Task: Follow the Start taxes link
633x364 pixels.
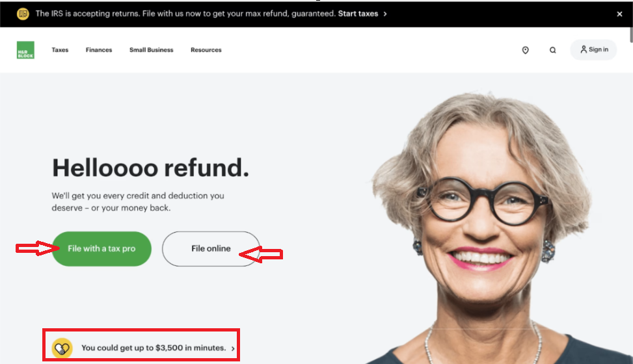Action: [358, 14]
